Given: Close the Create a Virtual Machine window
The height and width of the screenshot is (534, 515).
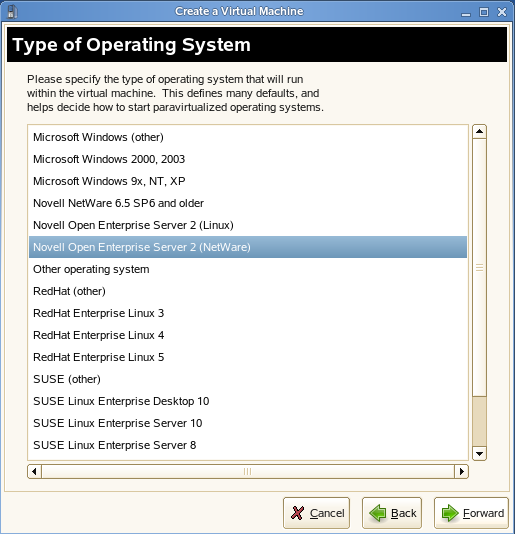Looking at the screenshot, I should click(x=502, y=12).
